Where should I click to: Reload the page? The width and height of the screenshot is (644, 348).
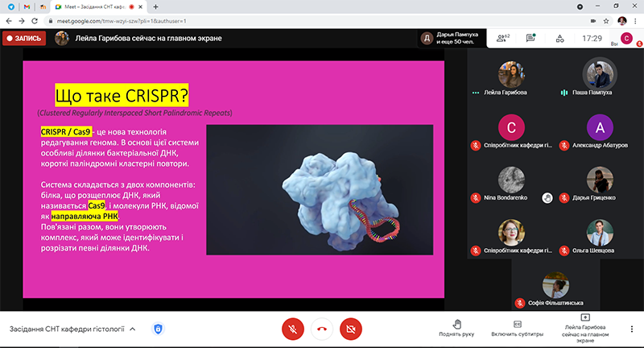tap(39, 19)
